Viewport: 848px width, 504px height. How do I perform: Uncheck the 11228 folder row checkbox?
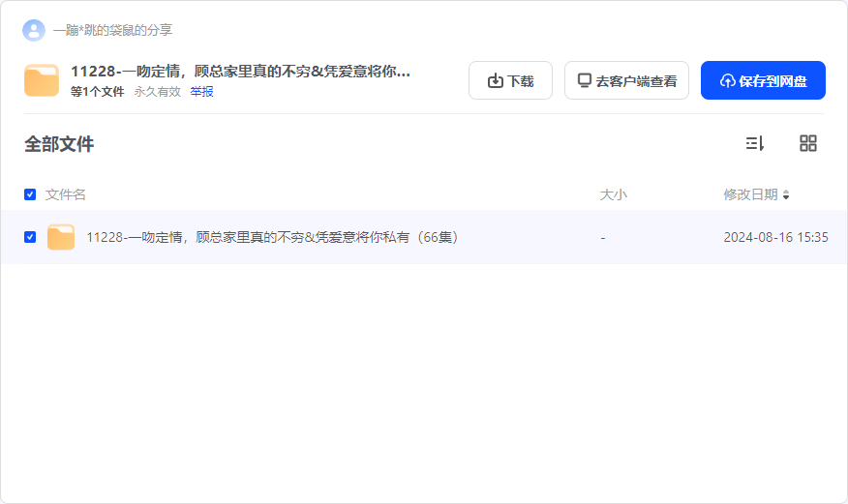pos(30,237)
